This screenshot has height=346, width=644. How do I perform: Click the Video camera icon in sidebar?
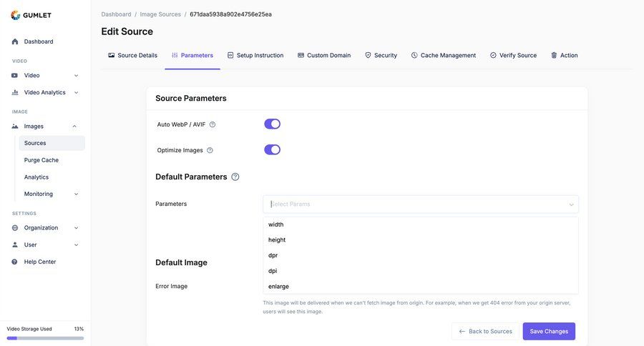[x=15, y=76]
